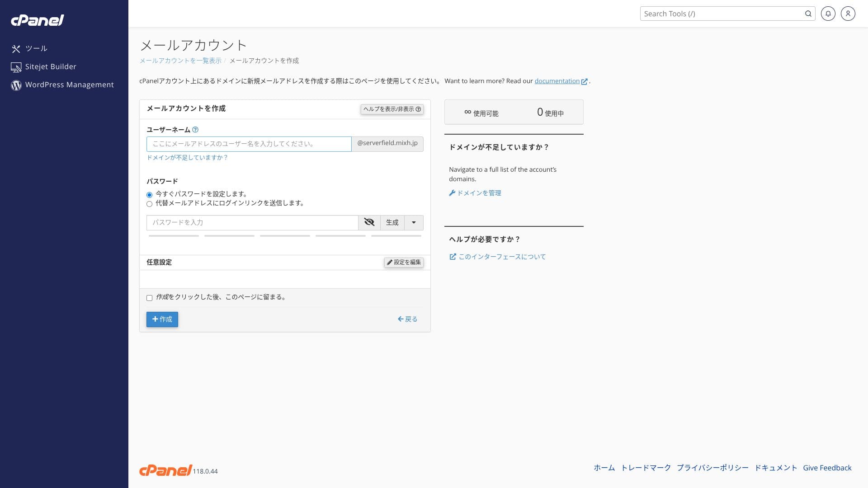The width and height of the screenshot is (868, 488).
Task: Expand optional settings with 設定を編集
Action: click(404, 263)
